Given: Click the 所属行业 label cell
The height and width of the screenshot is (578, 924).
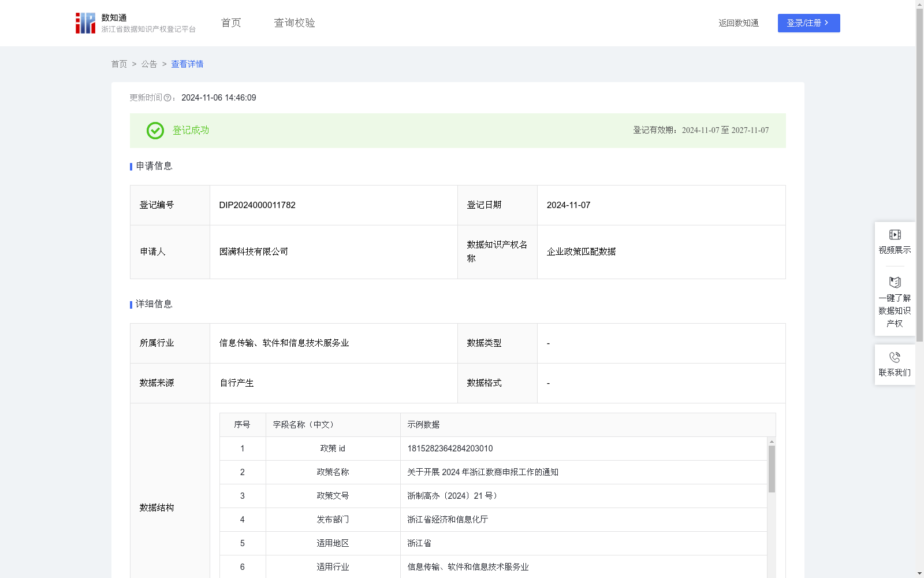Looking at the screenshot, I should pos(170,343).
